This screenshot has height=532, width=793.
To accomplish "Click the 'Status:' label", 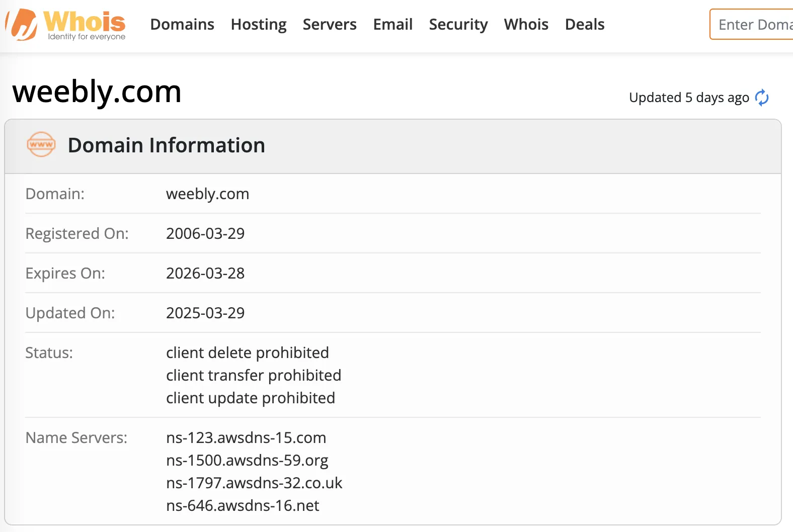I will pos(49,352).
